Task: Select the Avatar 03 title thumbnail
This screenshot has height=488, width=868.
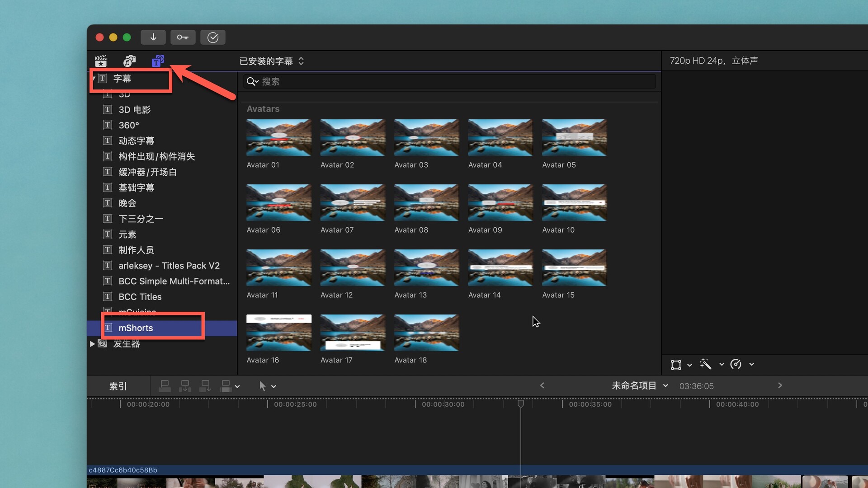Action: coord(427,137)
